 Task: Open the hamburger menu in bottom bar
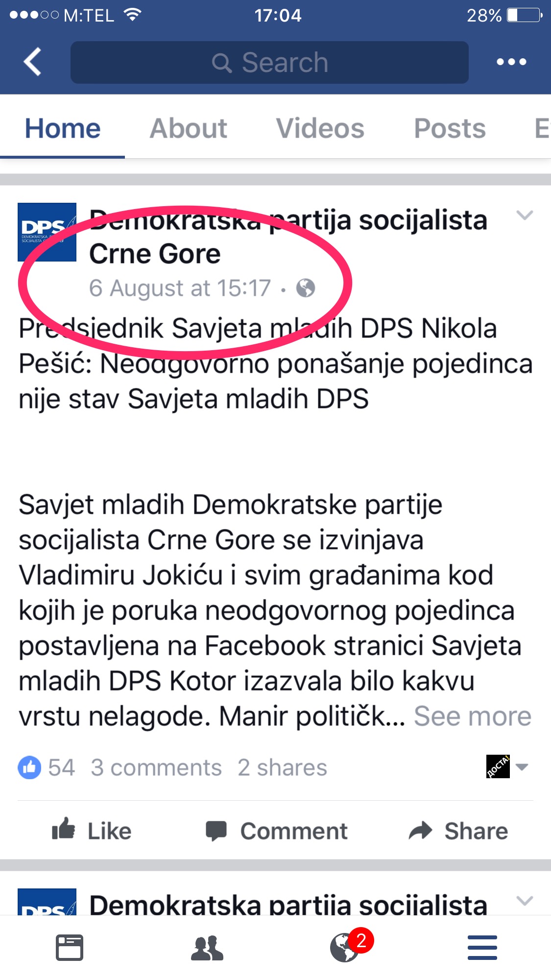click(x=482, y=948)
